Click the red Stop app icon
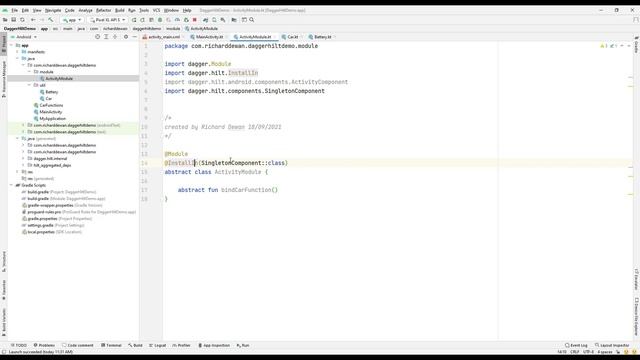The width and height of the screenshot is (640, 360). point(195,20)
